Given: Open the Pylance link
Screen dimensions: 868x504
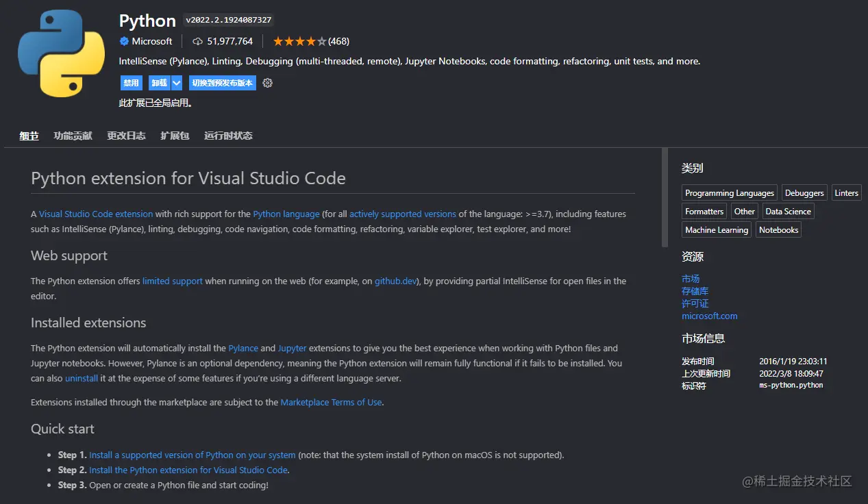Looking at the screenshot, I should click(243, 348).
